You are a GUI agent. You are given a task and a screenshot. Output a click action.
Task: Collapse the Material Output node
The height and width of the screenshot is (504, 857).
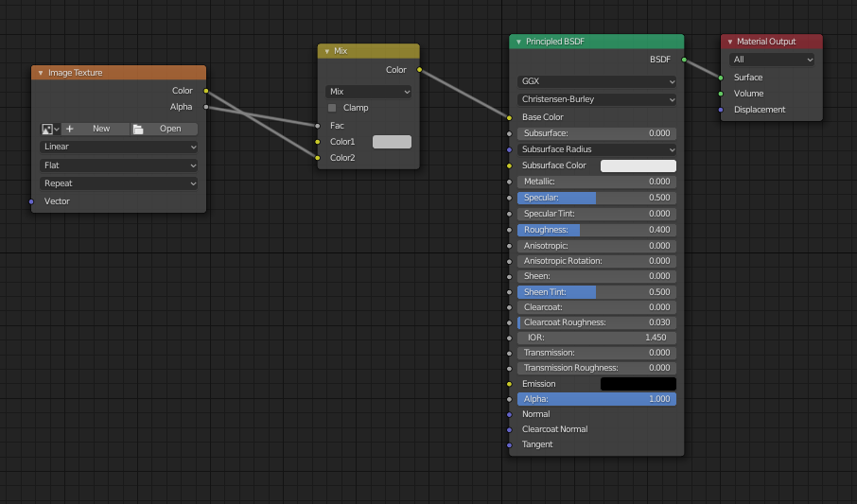tap(730, 42)
